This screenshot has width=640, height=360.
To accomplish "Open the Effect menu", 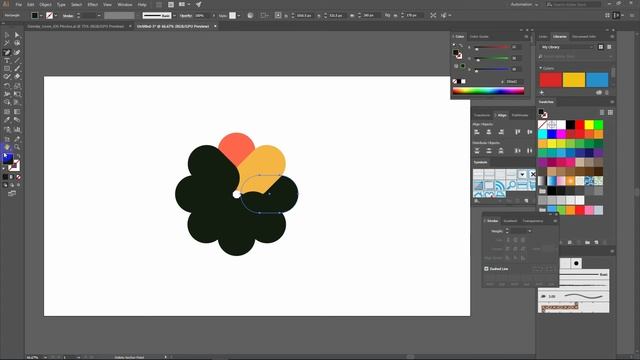I will pyautogui.click(x=93, y=4).
